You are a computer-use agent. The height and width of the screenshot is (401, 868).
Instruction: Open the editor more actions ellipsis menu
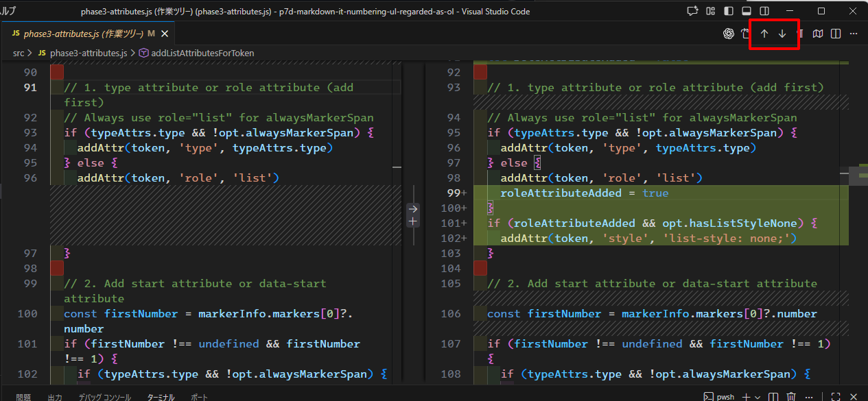tap(854, 34)
